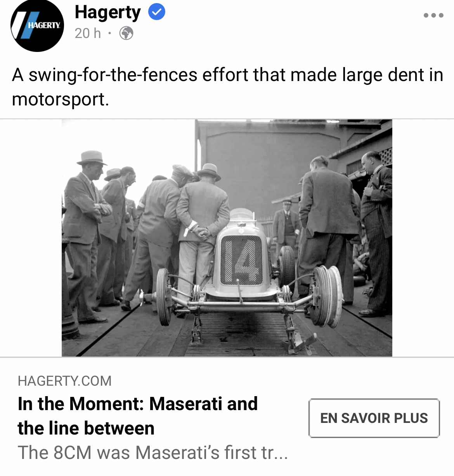Click "the line between" headline text
454x476 pixels.
[x=86, y=428]
